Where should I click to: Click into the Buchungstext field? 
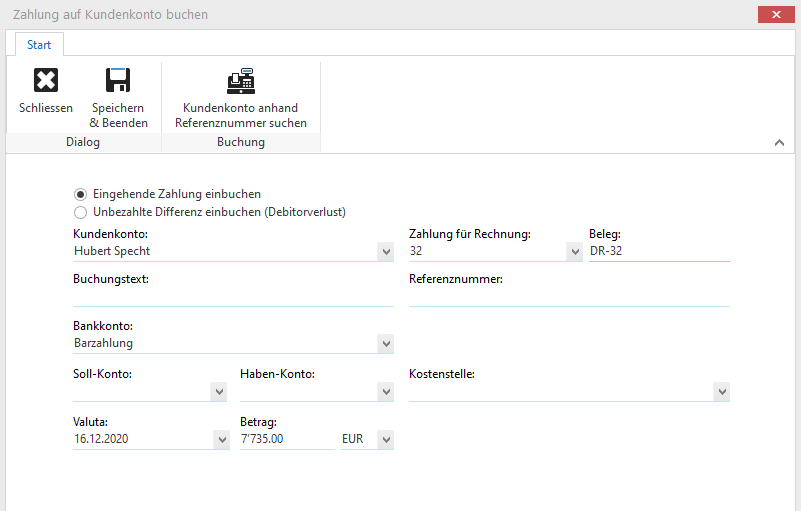click(232, 297)
